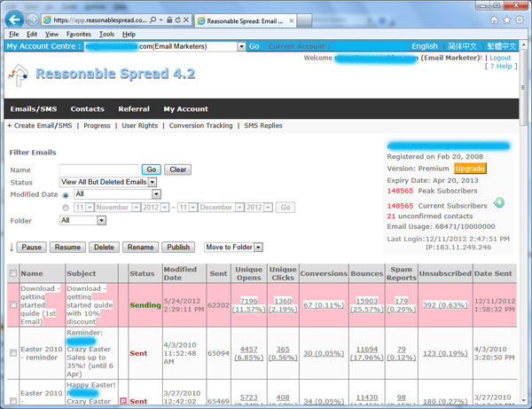532x409 pixels.
Task: Open unique opens 7196 (11.57%) link
Action: [249, 305]
